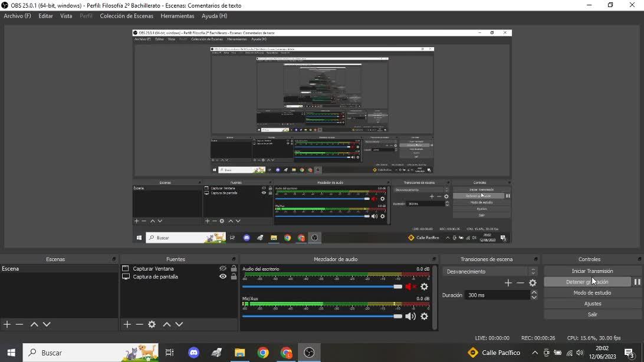This screenshot has width=644, height=362.
Task: Open Calle Pacífico taskbar widget
Action: 494,353
